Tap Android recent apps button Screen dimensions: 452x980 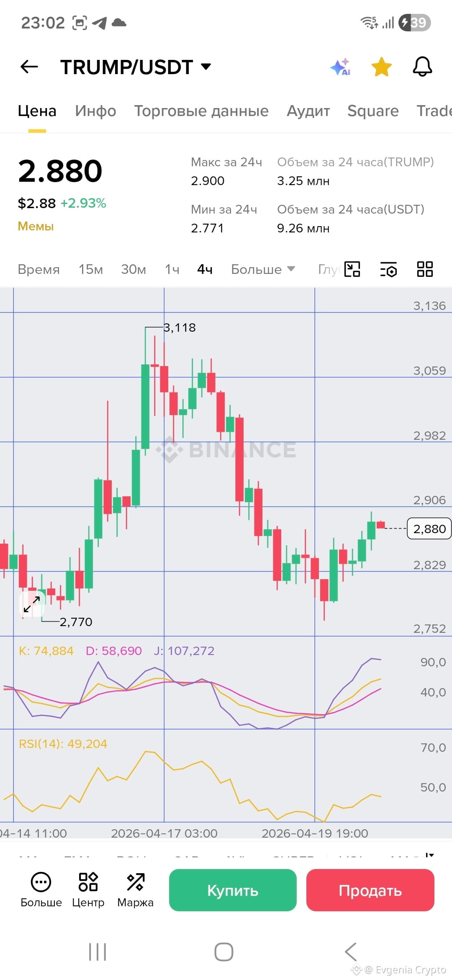98,952
